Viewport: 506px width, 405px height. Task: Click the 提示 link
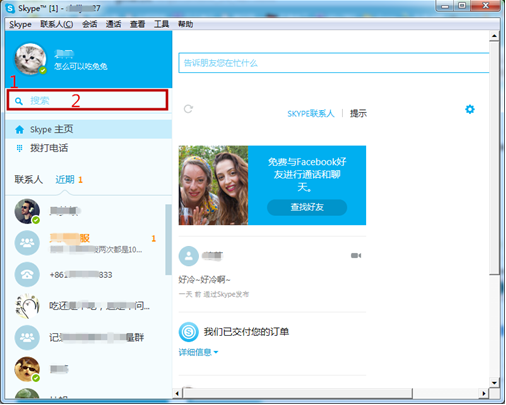tap(358, 114)
